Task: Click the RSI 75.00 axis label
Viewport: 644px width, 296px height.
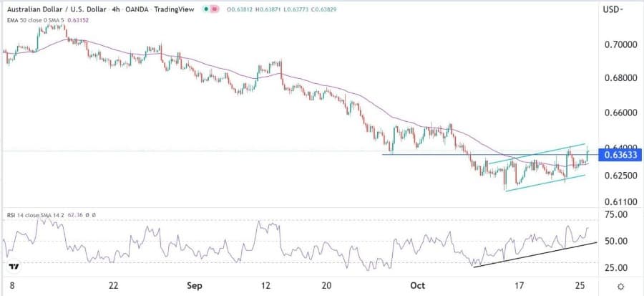Action: coord(616,214)
